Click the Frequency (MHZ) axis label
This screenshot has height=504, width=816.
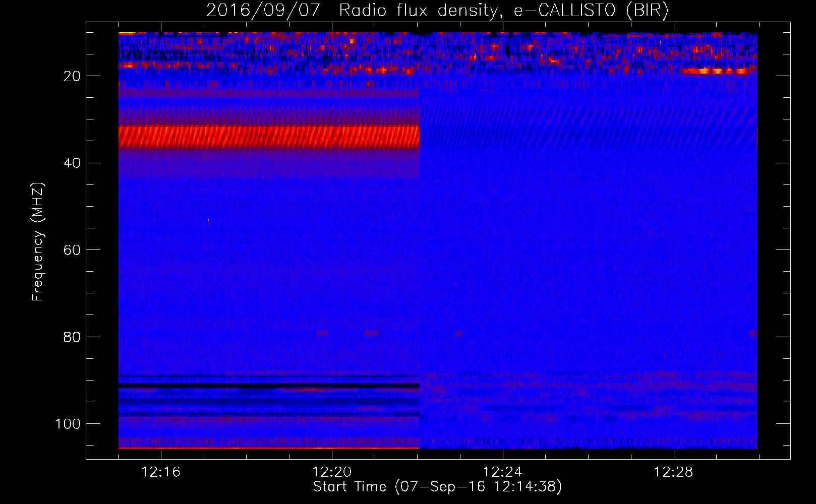click(38, 242)
